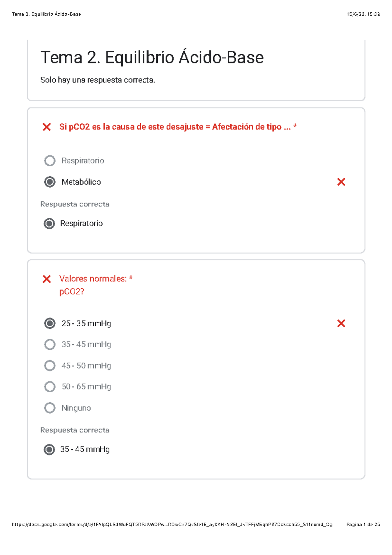The image size is (392, 555).
Task: Choose the 25 - 35 mmHg option
Action: coord(50,323)
